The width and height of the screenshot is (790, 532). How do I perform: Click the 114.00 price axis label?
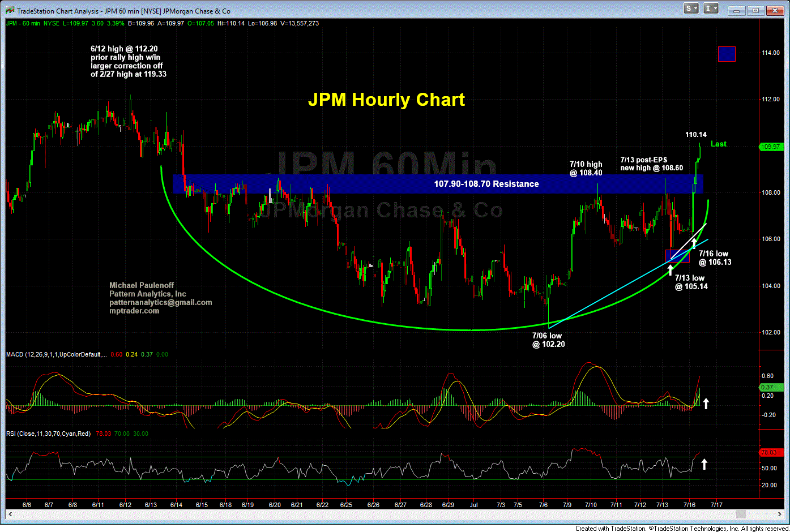(x=770, y=53)
